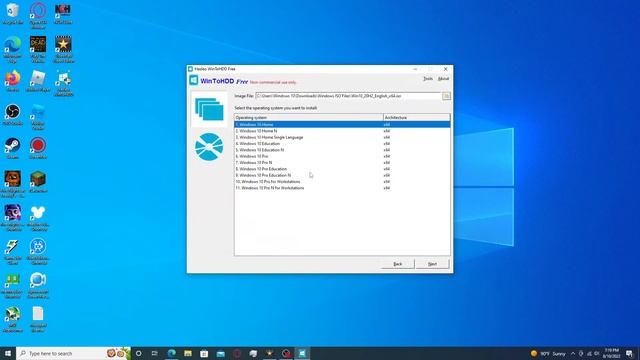Select the Windows 10 Pro N row
This screenshot has width=640, height=360.
pos(342,162)
